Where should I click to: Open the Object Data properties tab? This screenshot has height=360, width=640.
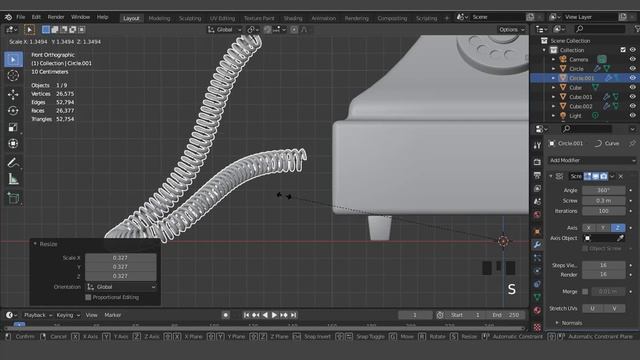537,297
